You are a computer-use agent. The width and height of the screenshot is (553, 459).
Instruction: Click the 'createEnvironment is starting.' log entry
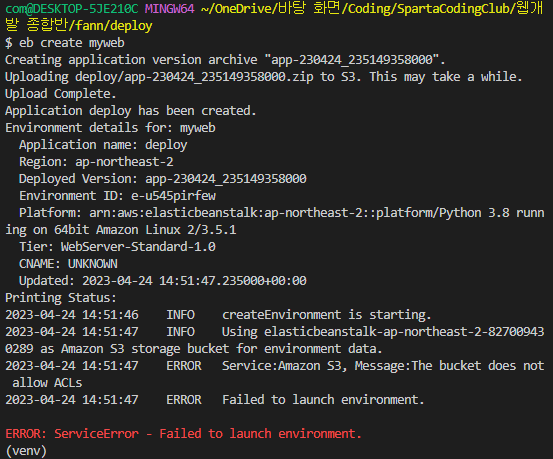pos(218,314)
